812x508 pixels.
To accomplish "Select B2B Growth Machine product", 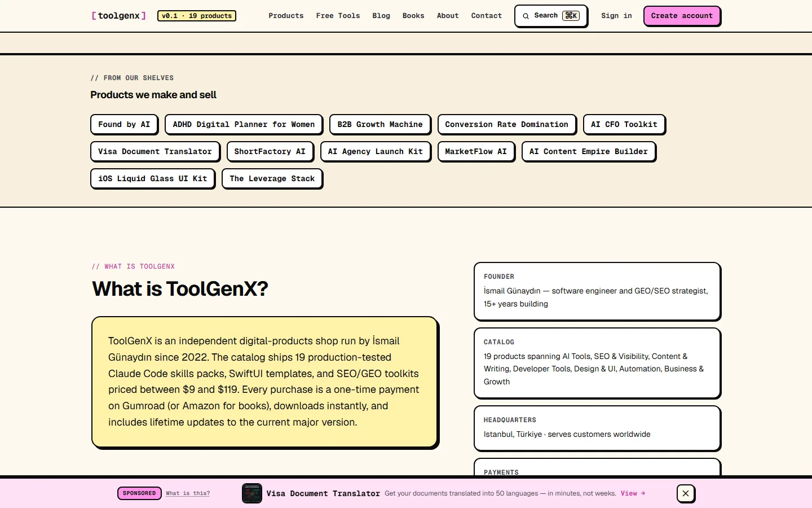I will tap(380, 124).
